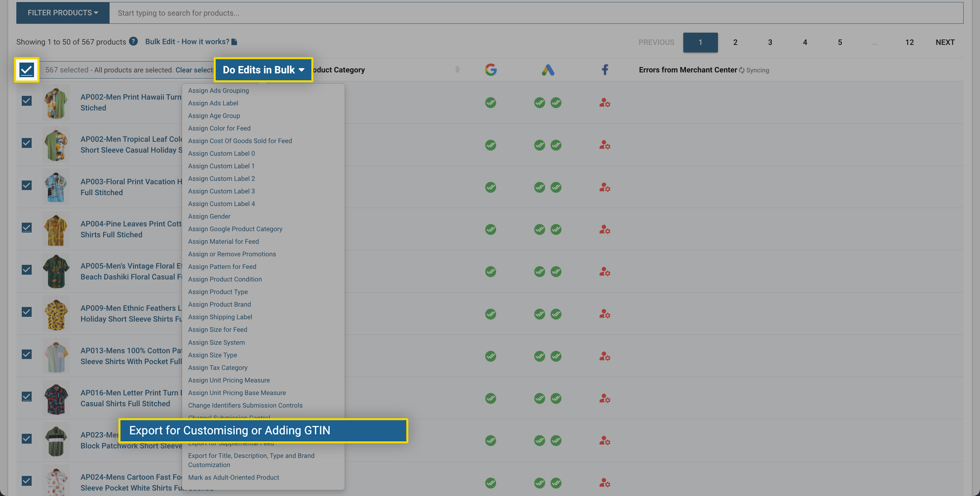Click Facebook status icon for AP016-Men Letter Print
980x496 pixels.
pos(605,398)
